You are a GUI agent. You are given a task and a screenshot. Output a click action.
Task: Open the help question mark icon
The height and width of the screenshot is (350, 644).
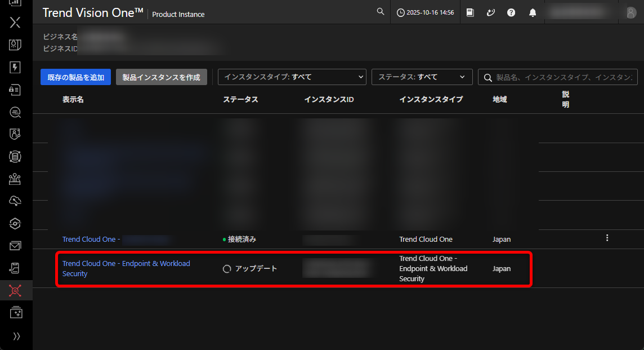tap(511, 12)
